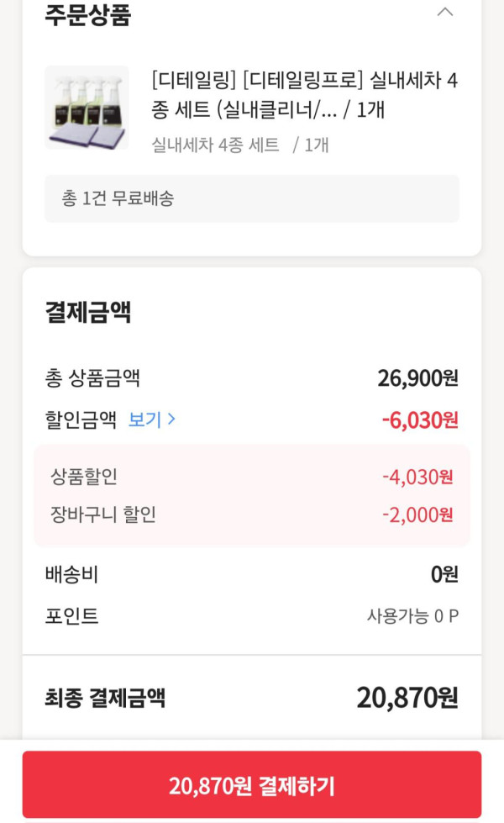This screenshot has width=504, height=823.
Task: Select the 장바구니 할인 label
Action: pos(103,514)
